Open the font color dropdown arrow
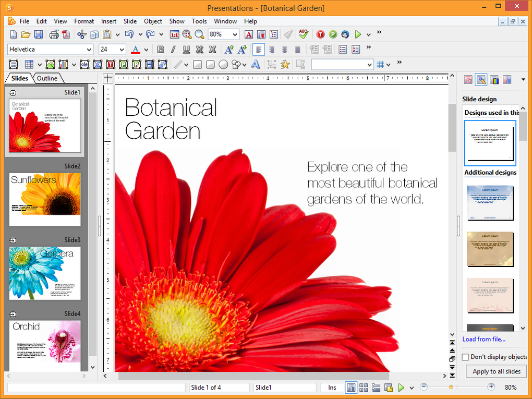Screen dimensions: 532x399 tap(146, 49)
